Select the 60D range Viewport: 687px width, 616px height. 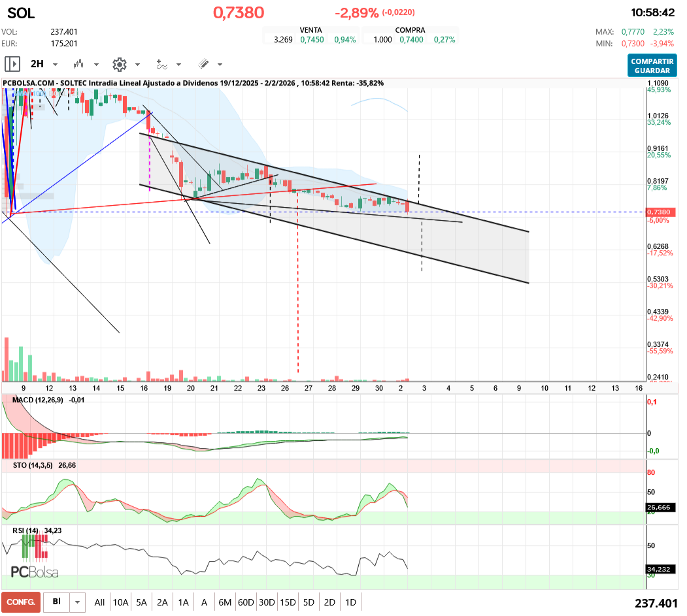click(246, 602)
